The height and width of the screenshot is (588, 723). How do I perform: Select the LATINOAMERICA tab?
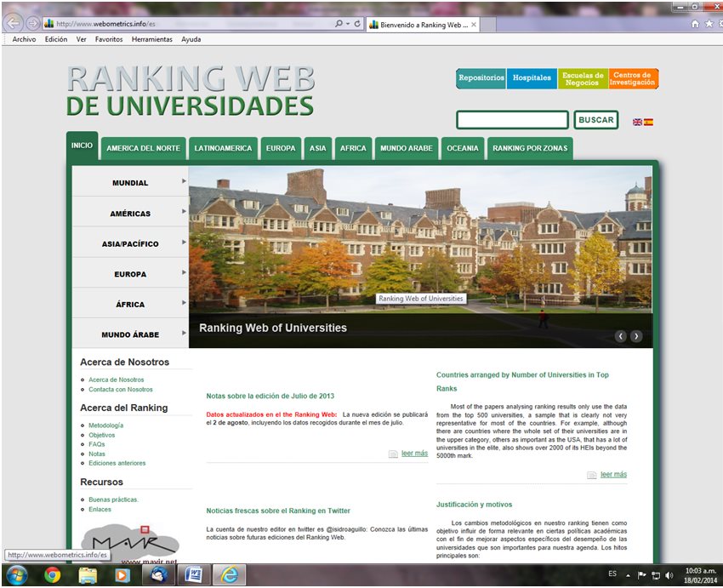[223, 149]
